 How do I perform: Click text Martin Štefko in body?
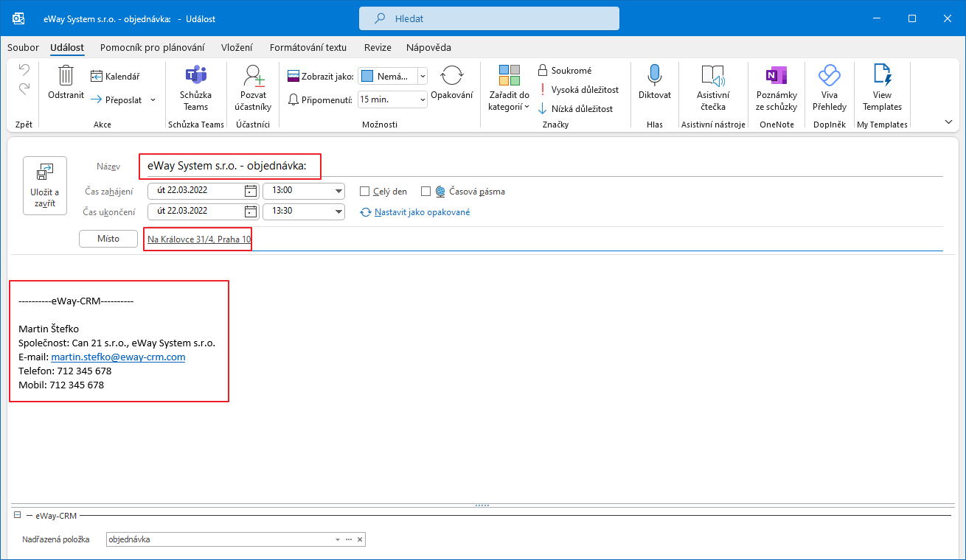click(x=49, y=329)
